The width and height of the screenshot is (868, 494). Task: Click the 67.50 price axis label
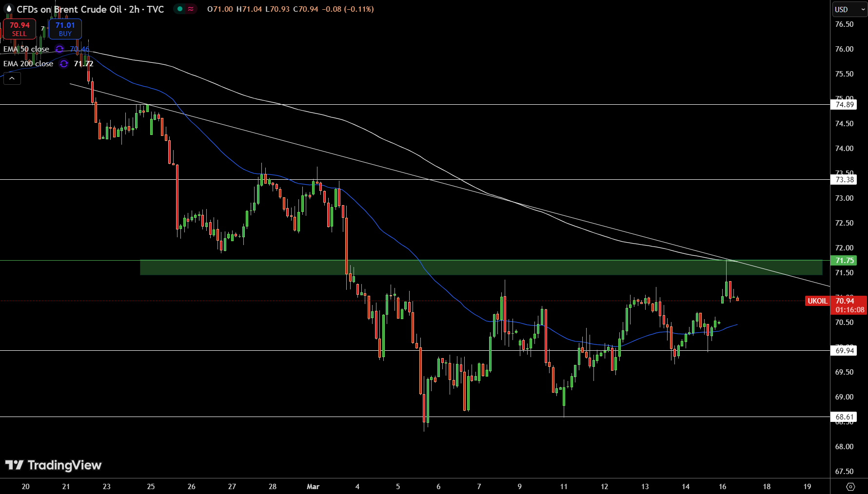point(844,471)
